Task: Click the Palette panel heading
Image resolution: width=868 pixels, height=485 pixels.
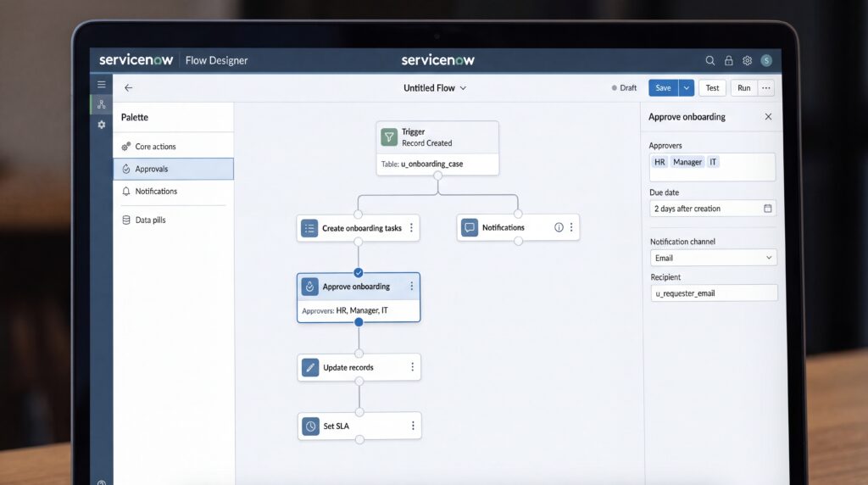Action: pyautogui.click(x=135, y=117)
